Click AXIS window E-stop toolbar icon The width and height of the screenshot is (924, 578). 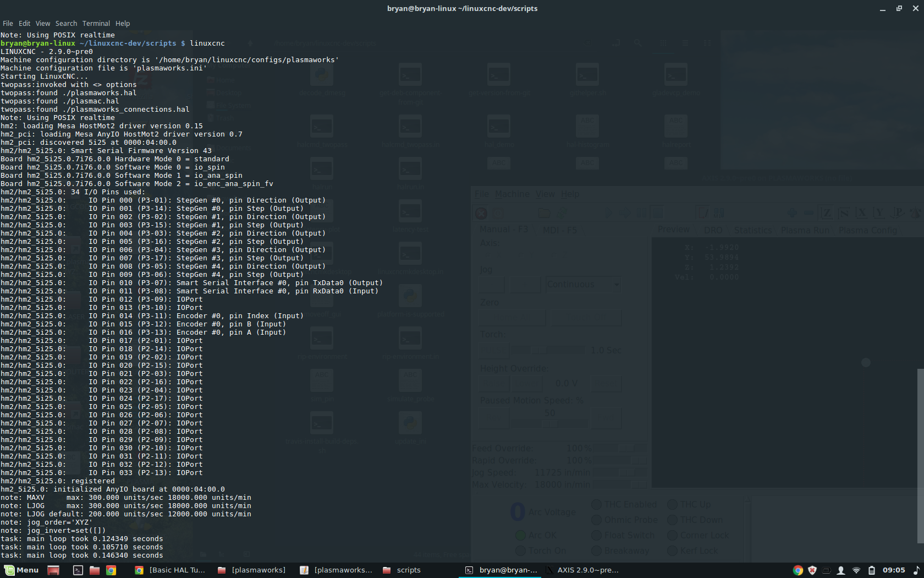tap(481, 213)
